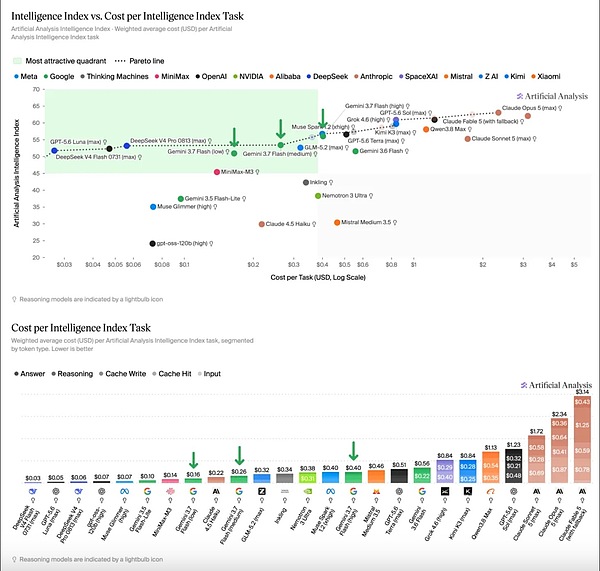This screenshot has height=571, width=600.
Task: Click the Gemini 3.7 Flash (medium) data point
Action: [280, 145]
